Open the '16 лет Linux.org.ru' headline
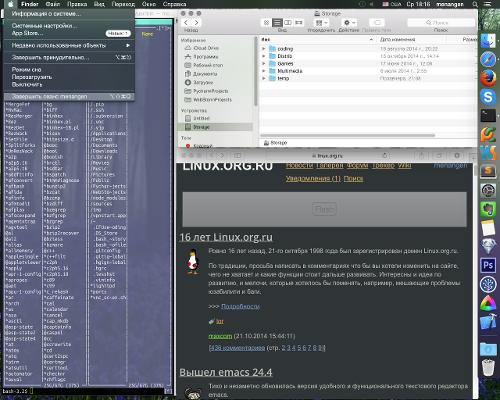This screenshot has height=400, width=500. [x=226, y=237]
